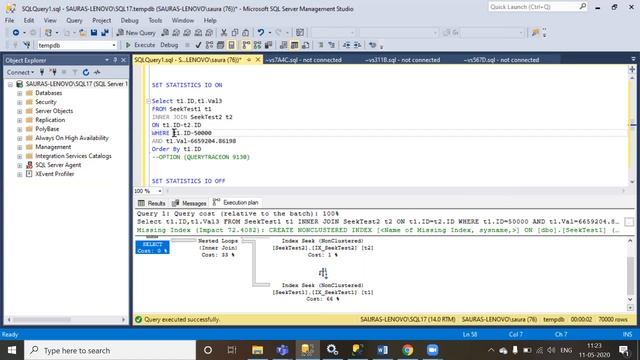Close the SQLQuery1.sql tab
Image resolution: width=640 pixels, height=360 pixels.
258,60
